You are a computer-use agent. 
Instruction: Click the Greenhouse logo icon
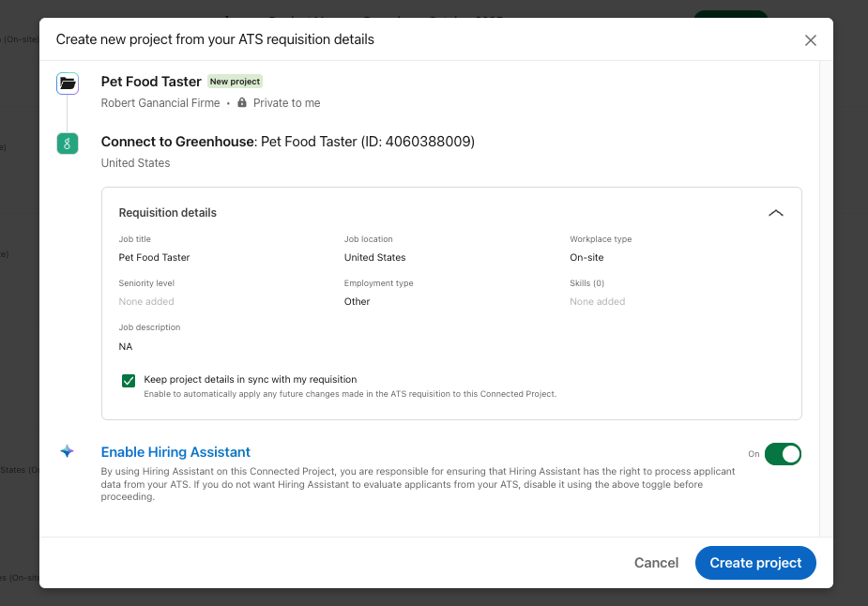pyautogui.click(x=68, y=144)
